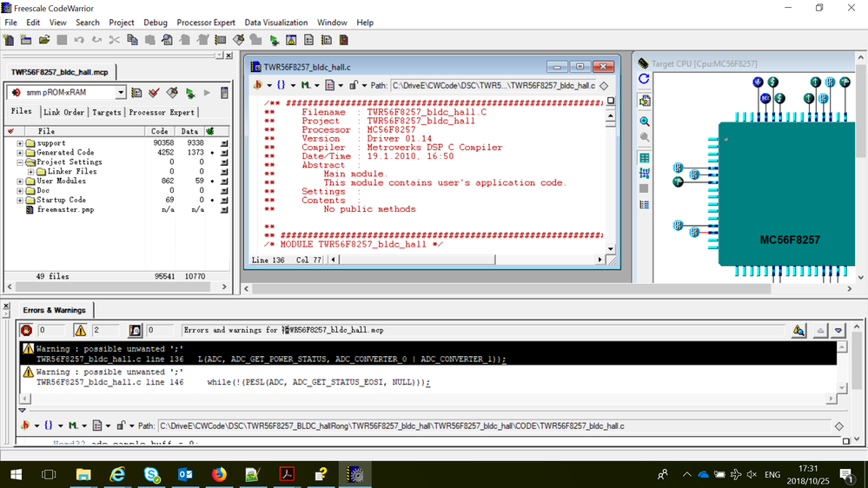868x488 pixels.
Task: Click the refresh icon in the Target CPU panel
Action: 644,78
